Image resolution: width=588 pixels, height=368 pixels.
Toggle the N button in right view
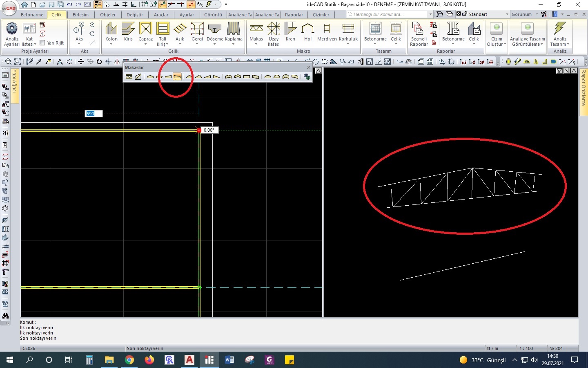[567, 71]
